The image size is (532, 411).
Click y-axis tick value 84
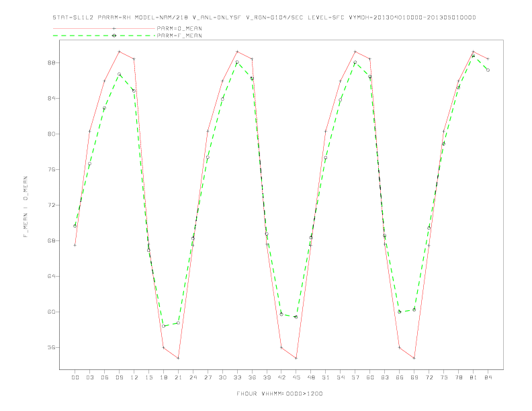point(52,98)
